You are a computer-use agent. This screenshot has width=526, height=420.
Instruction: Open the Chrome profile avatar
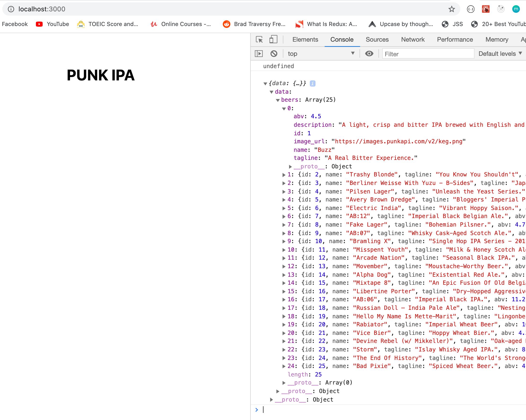click(x=516, y=9)
